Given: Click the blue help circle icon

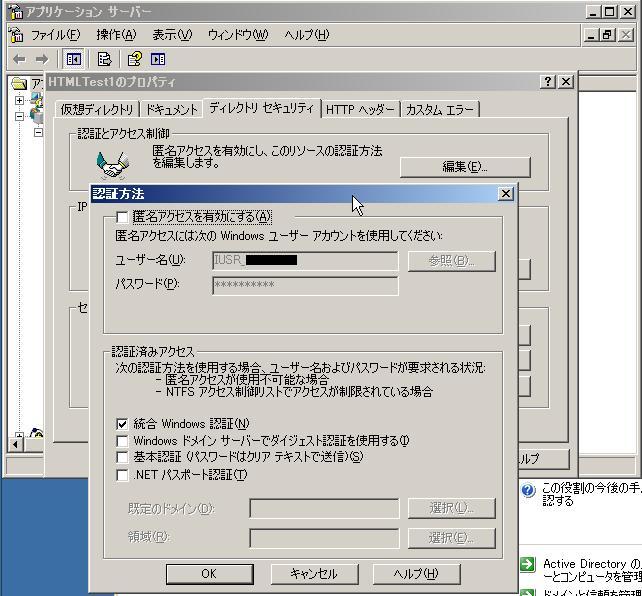Looking at the screenshot, I should (x=528, y=490).
